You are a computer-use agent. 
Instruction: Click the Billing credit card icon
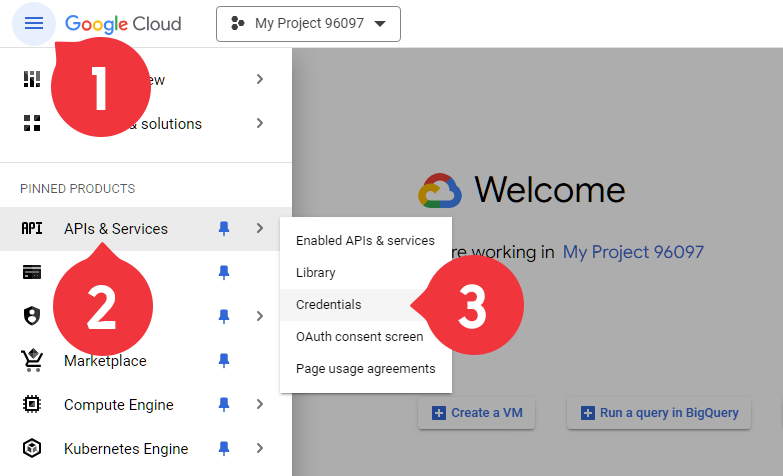tap(32, 272)
